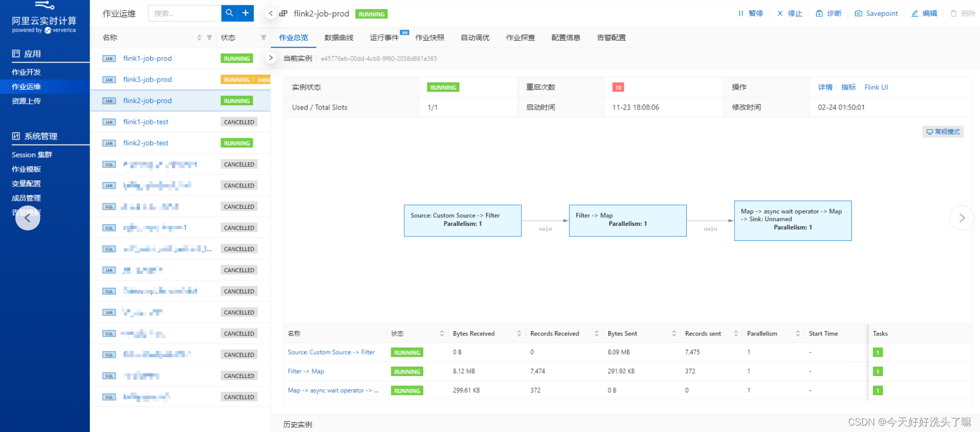Click the JAR icon of flink3-job-prod
Viewport: 980px width, 432px height.
pos(109,80)
